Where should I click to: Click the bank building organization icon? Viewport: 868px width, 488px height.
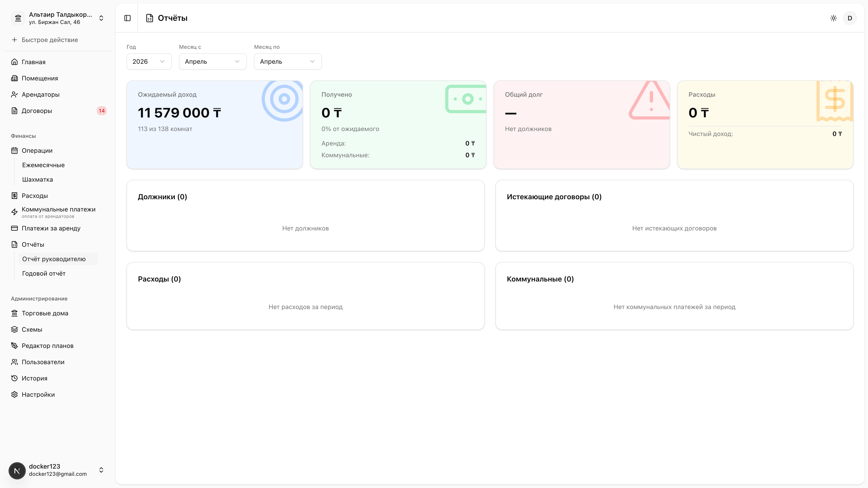coord(18,18)
